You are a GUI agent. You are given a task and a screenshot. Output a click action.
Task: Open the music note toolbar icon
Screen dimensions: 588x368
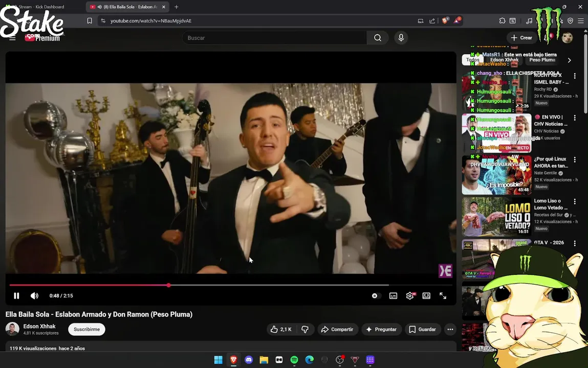tap(529, 21)
